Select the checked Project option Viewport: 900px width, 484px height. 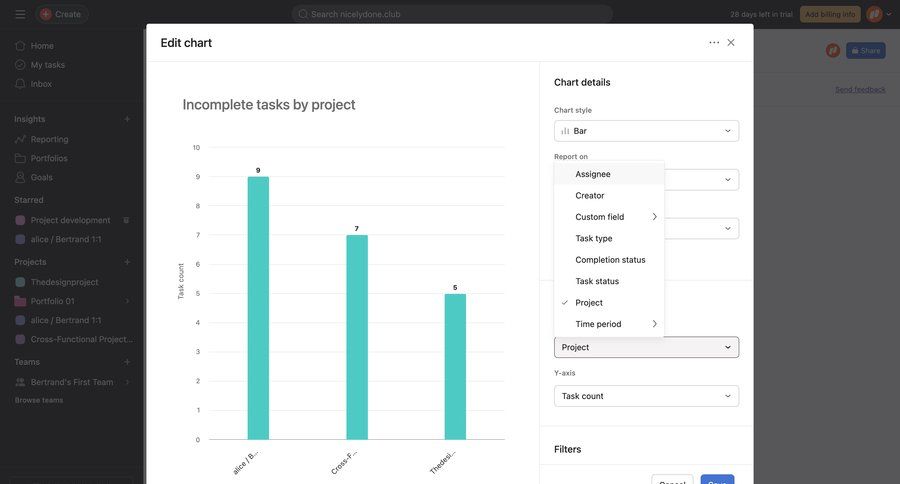pyautogui.click(x=609, y=303)
